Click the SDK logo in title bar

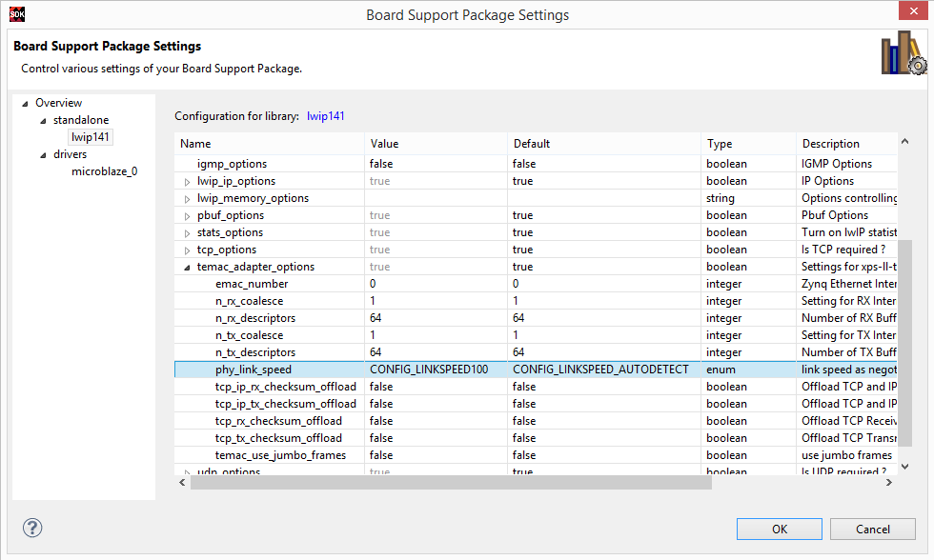click(17, 14)
